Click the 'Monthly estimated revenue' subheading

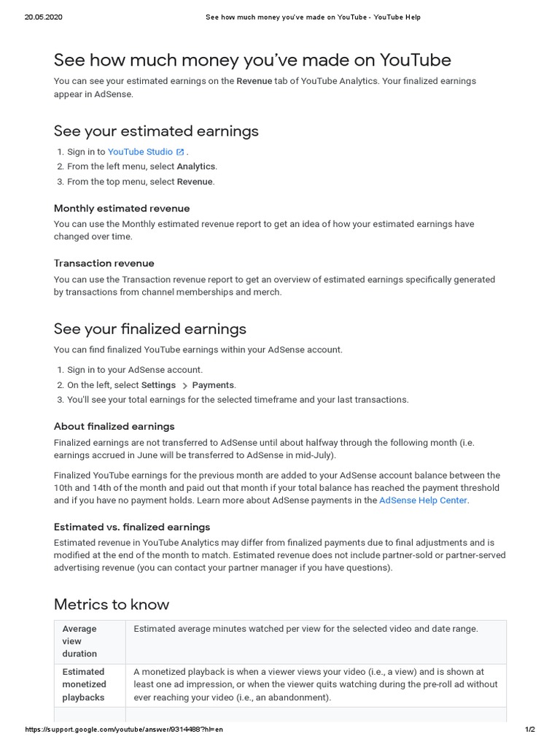tap(122, 209)
